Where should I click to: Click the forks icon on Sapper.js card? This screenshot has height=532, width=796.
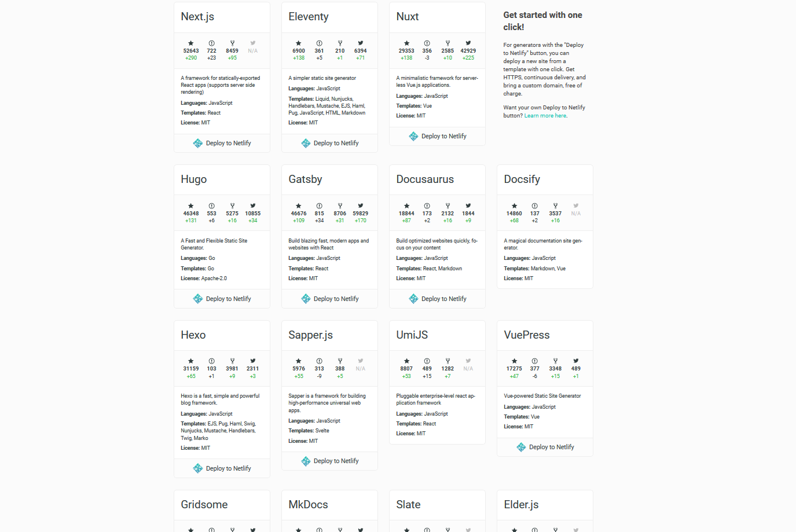click(x=340, y=361)
